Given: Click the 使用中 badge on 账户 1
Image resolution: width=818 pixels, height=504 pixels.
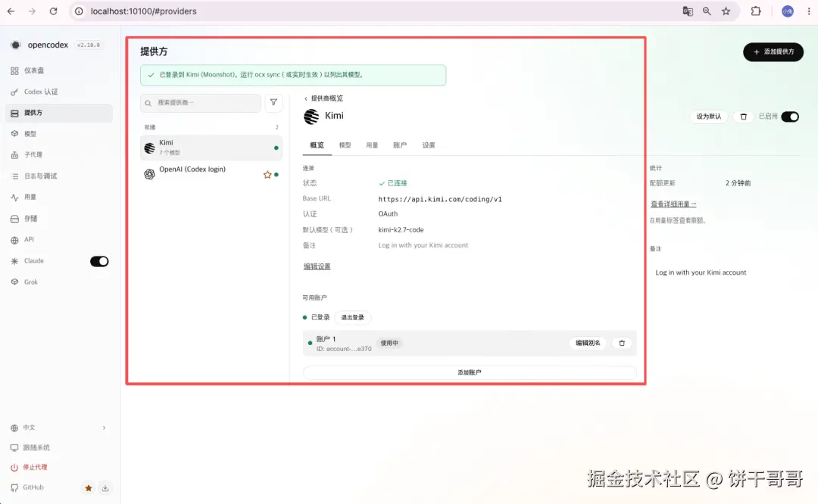Looking at the screenshot, I should point(389,343).
